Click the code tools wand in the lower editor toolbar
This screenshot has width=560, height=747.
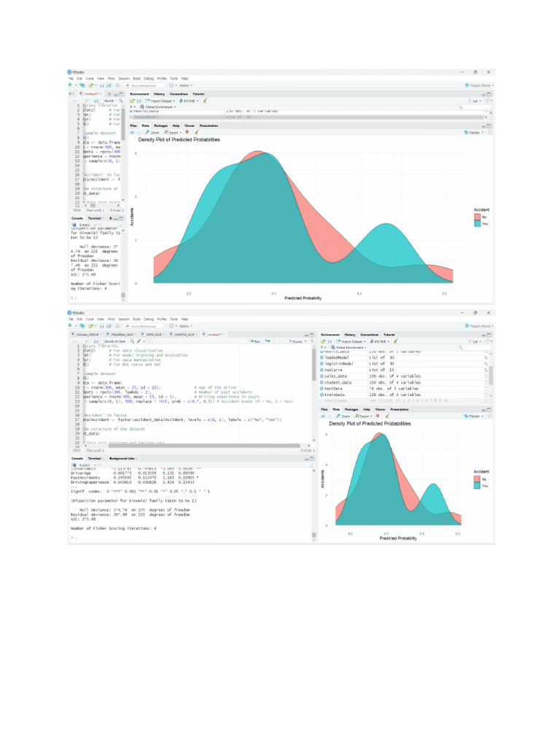pos(139,341)
